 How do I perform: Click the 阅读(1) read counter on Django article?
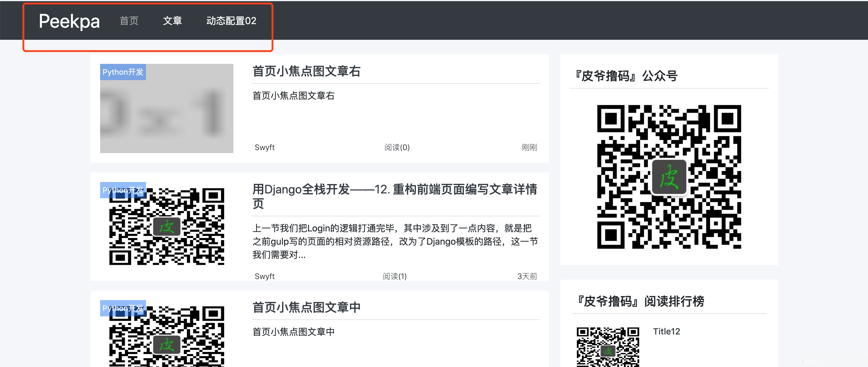coord(394,276)
